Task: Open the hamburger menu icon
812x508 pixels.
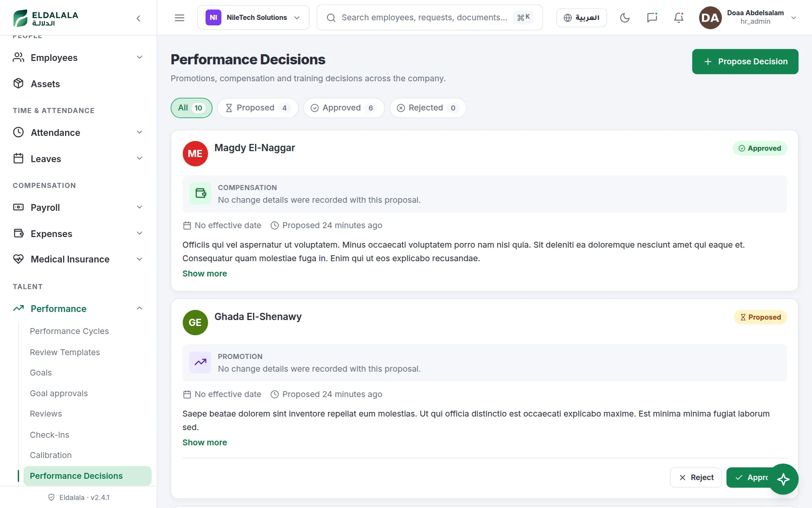Action: [x=179, y=18]
